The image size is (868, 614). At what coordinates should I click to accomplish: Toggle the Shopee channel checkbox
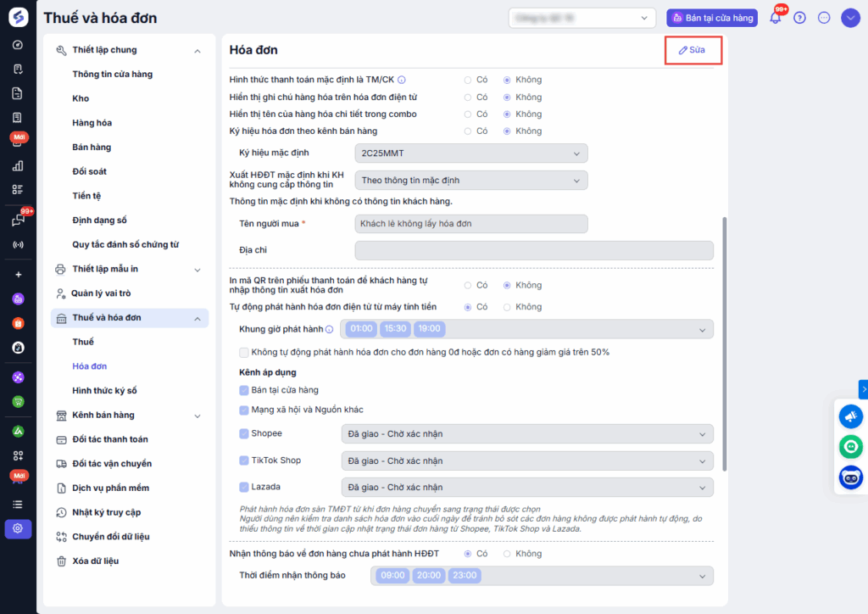(243, 433)
